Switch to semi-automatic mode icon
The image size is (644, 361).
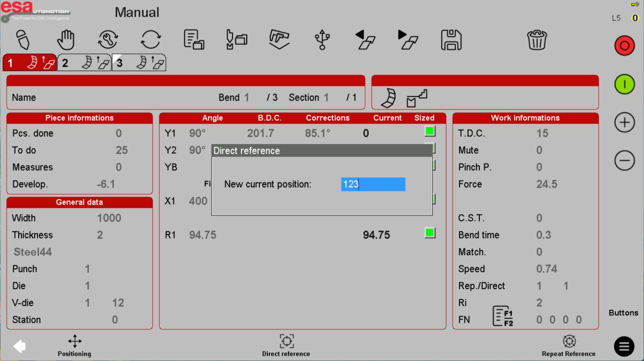click(x=108, y=40)
